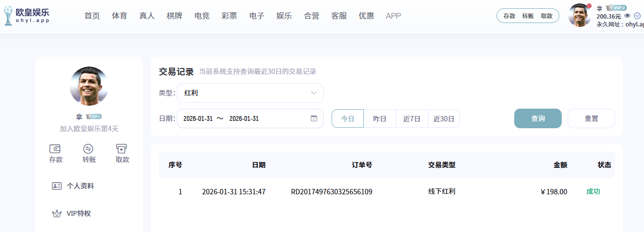Screen dimensions: 644x232
Task: Click the header profile avatar thumbnail
Action: tap(580, 16)
